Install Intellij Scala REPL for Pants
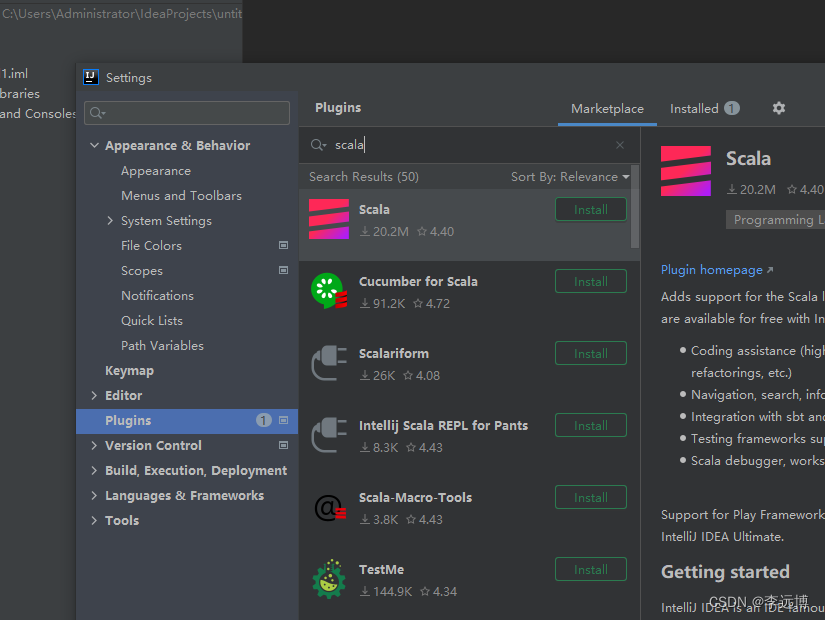This screenshot has height=620, width=825. pos(591,426)
